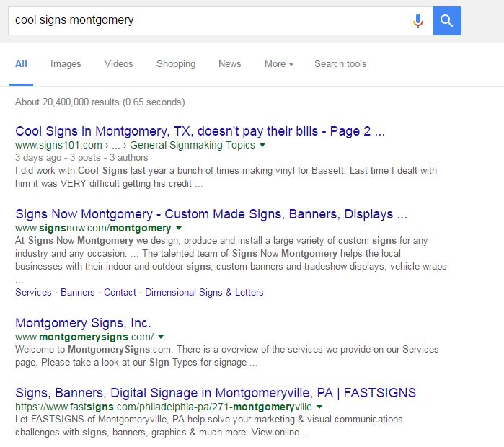The height and width of the screenshot is (447, 504).
Task: Click the fastsigns.com/philadelphia-pa URL text
Action: coord(164,407)
